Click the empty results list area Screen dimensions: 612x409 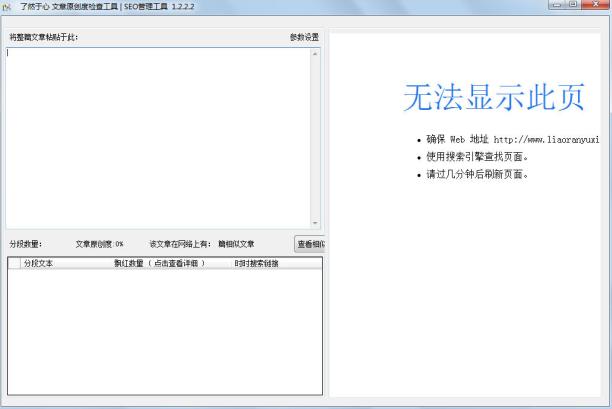click(x=164, y=332)
